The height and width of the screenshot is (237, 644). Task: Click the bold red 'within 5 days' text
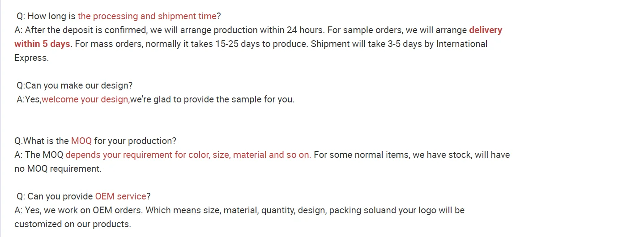point(42,44)
